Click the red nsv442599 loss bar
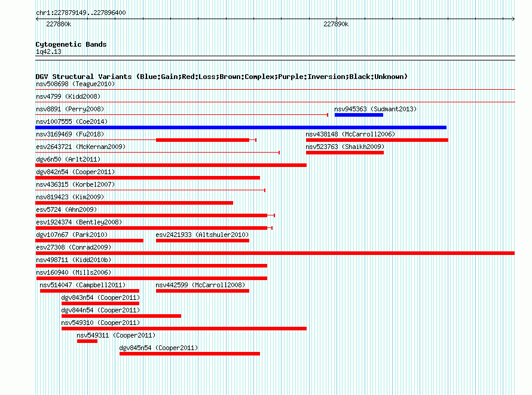This screenshot has height=395, width=532. pos(203,291)
